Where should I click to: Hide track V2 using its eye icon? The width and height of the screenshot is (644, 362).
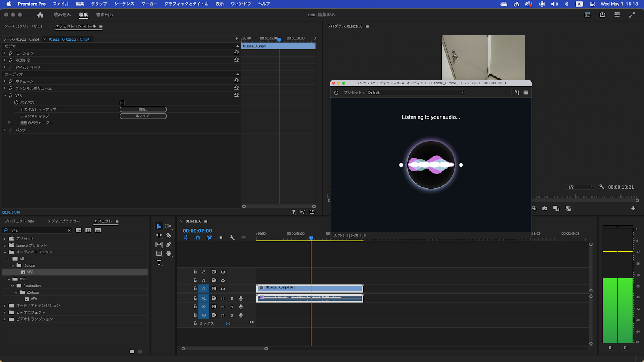coord(223,280)
